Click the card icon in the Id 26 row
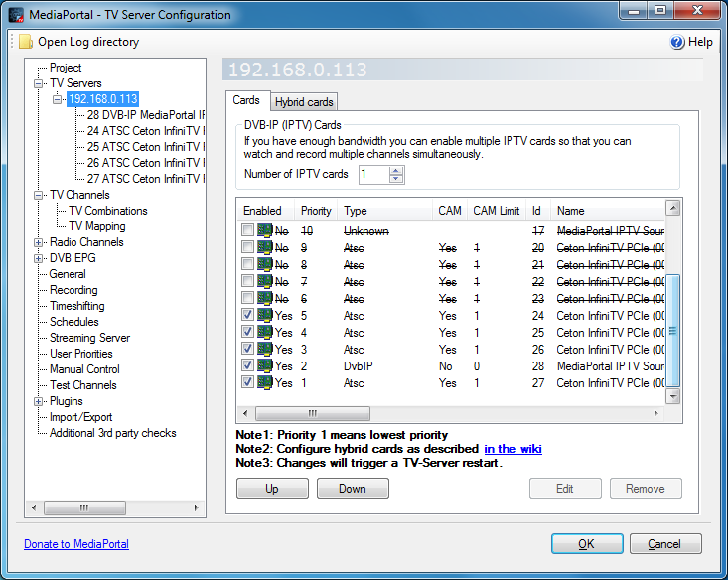This screenshot has width=728, height=580. point(264,350)
